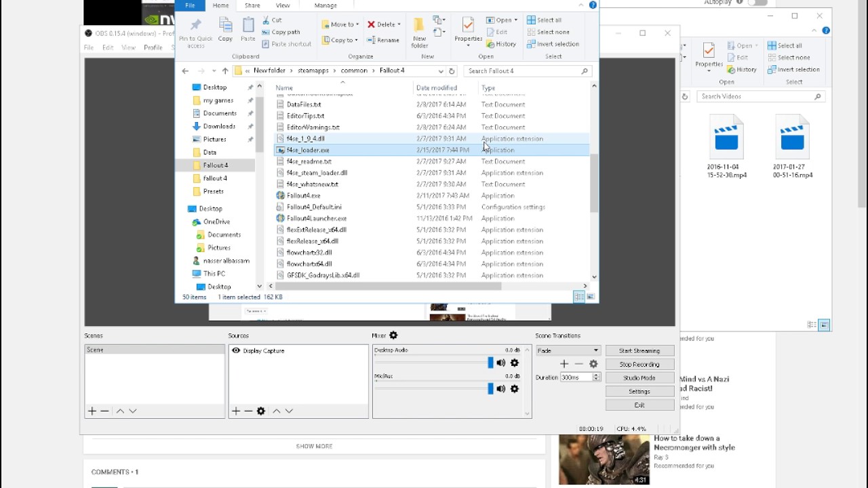Collapse the Explorer ribbon with the chevron
Viewport: 868px width, 488px height.
[582, 5]
